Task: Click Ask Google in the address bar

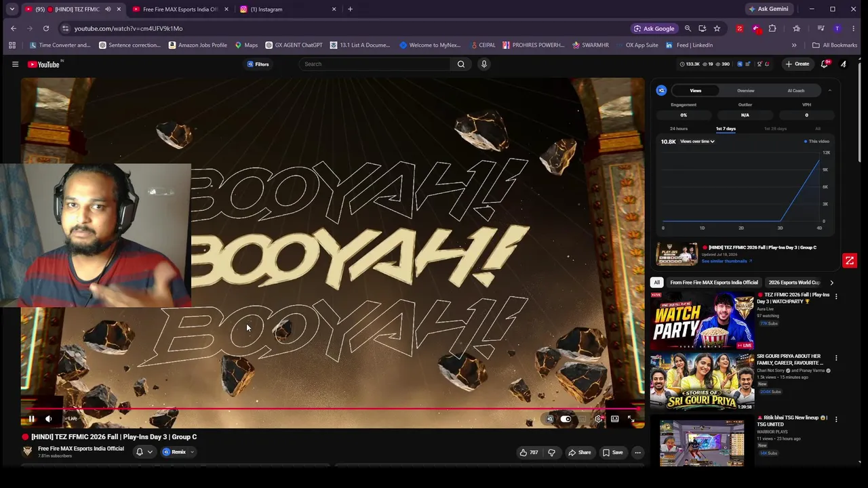Action: (654, 28)
